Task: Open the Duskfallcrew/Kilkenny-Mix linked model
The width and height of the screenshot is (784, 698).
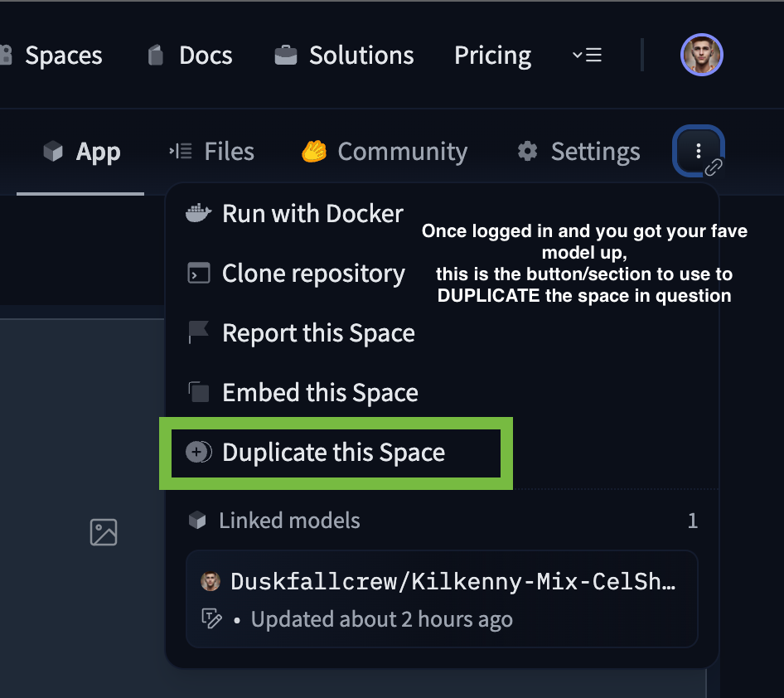Action: point(442,599)
